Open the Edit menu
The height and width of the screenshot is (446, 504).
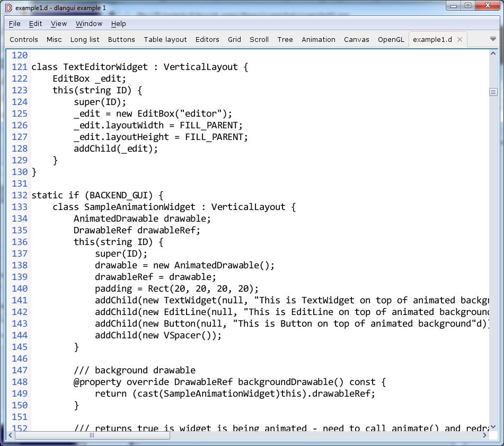(x=36, y=23)
